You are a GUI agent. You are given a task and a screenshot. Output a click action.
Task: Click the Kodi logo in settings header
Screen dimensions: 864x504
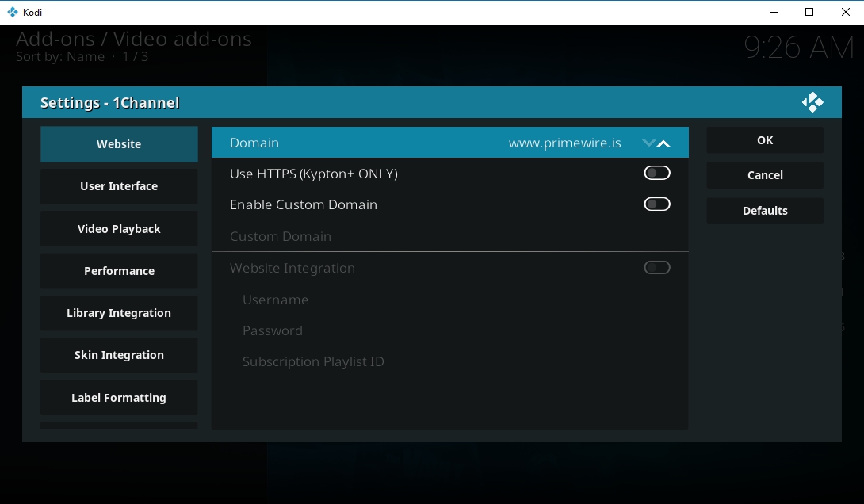(812, 103)
